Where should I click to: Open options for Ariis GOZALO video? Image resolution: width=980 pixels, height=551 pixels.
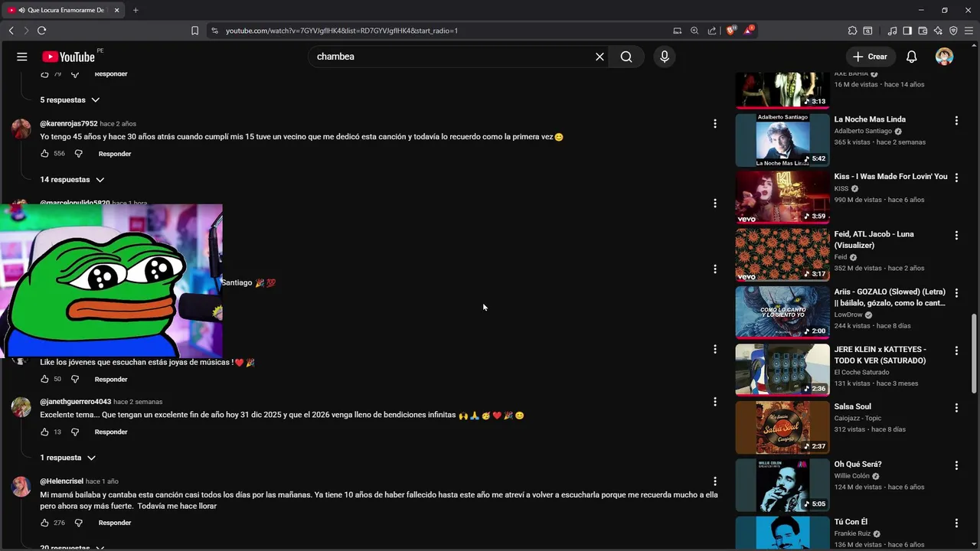tap(956, 293)
